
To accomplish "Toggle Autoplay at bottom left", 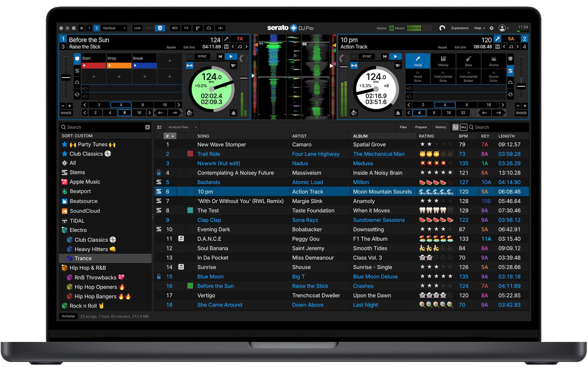I will click(x=68, y=316).
